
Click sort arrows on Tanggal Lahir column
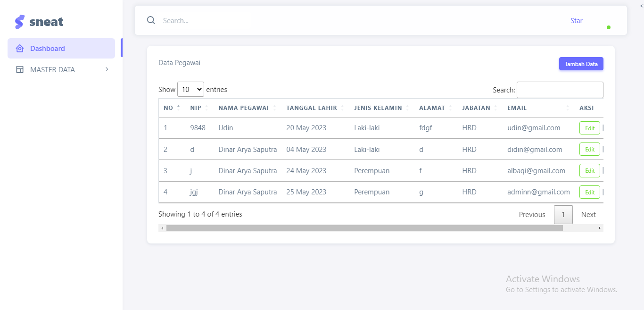pyautogui.click(x=342, y=108)
